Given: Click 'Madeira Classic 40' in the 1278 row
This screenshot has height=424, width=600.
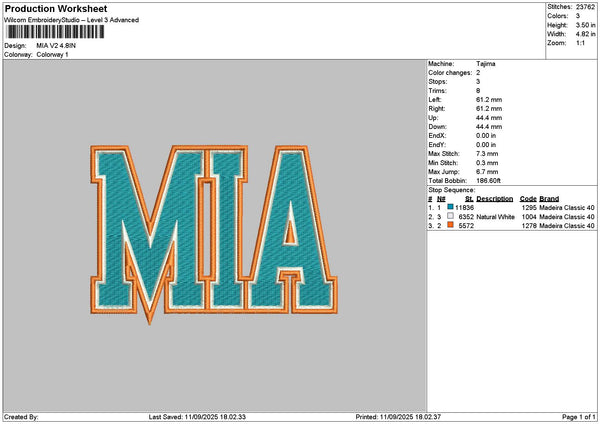Looking at the screenshot, I should [x=567, y=226].
